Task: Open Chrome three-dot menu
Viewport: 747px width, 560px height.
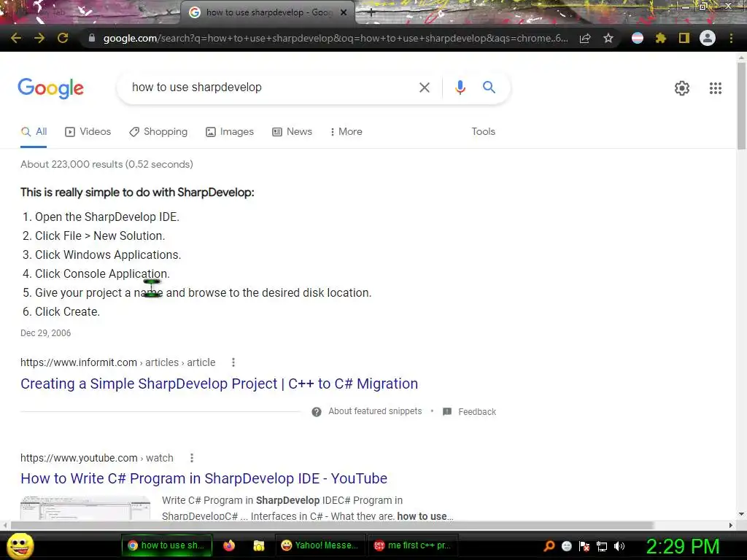Action: tap(731, 38)
